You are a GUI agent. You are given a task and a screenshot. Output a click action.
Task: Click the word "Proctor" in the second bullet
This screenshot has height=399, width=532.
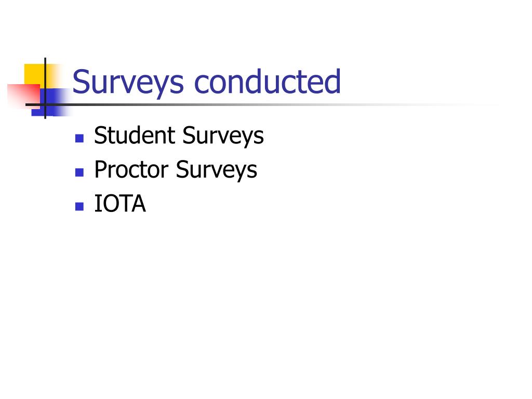tap(131, 169)
